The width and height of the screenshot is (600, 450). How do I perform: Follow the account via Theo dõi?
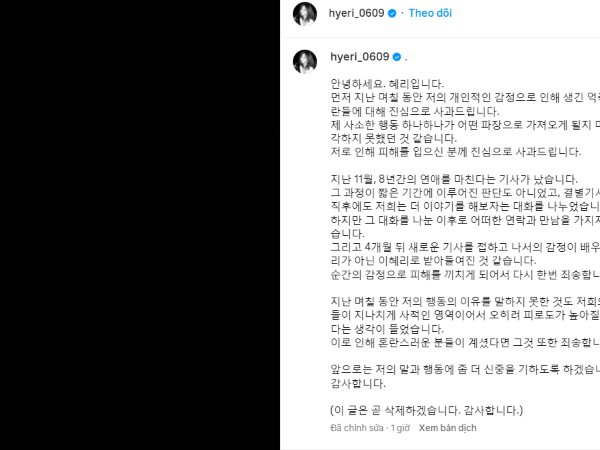click(430, 13)
